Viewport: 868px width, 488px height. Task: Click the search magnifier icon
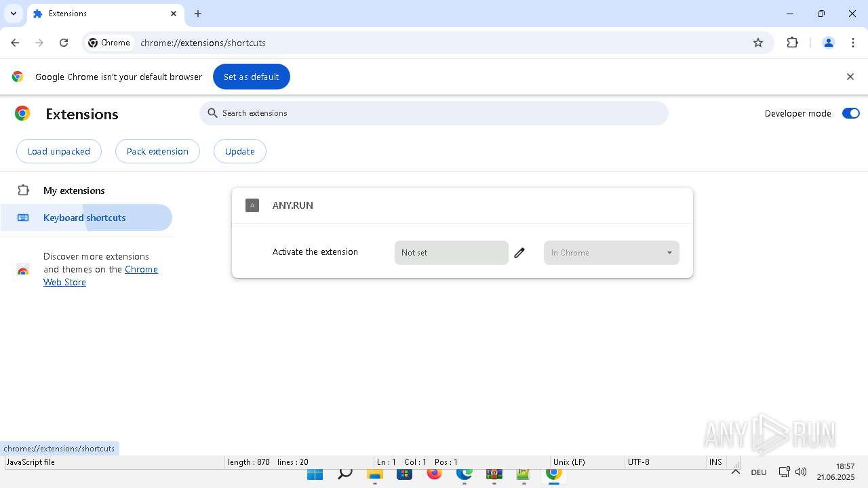213,113
